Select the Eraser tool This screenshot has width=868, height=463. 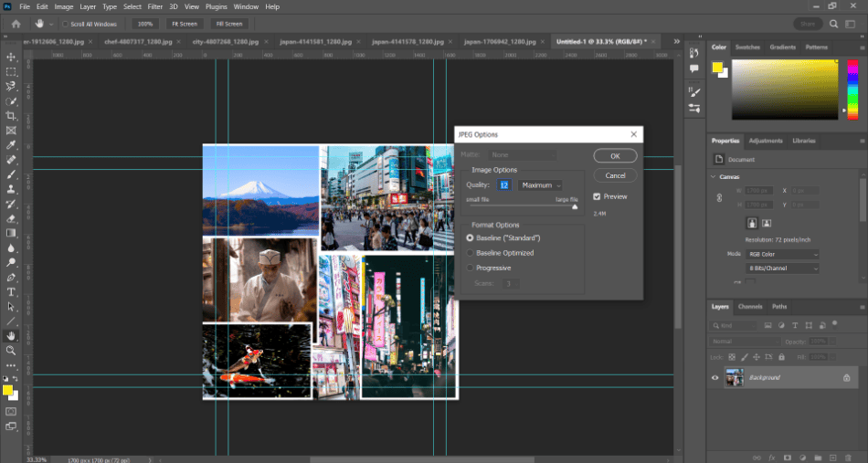pos(11,218)
